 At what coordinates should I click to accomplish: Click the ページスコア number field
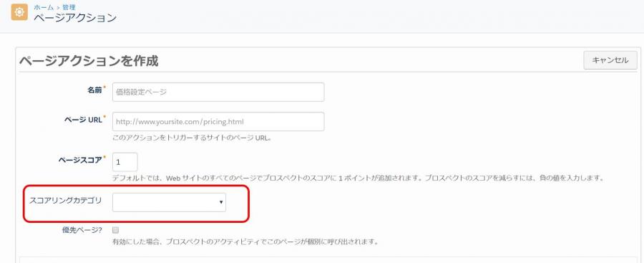click(125, 162)
